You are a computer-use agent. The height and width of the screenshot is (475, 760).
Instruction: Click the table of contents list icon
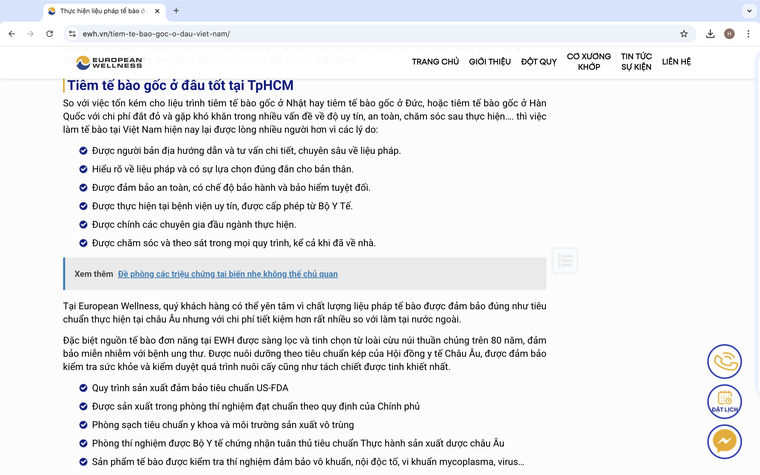(x=564, y=261)
